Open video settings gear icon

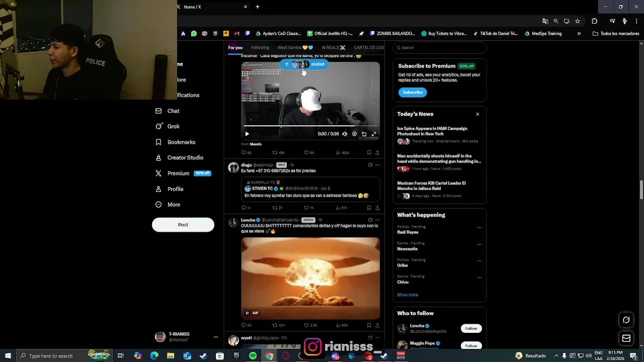point(354,134)
